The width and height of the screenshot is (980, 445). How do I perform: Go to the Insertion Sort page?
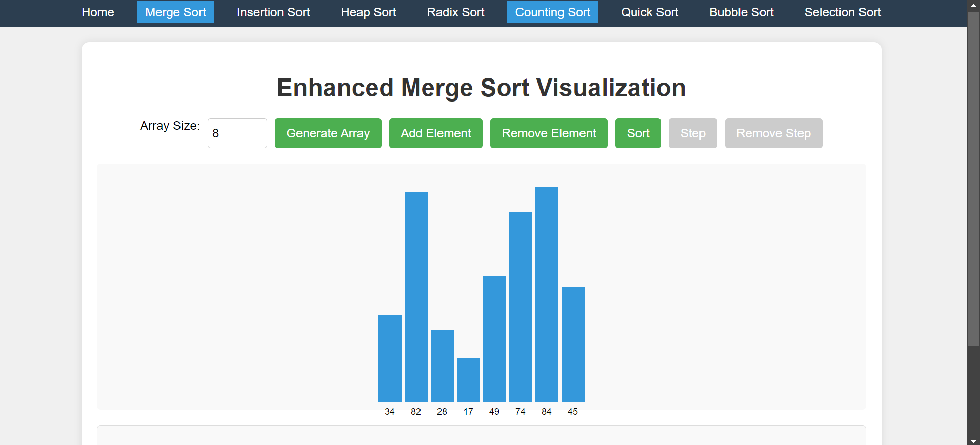[273, 12]
